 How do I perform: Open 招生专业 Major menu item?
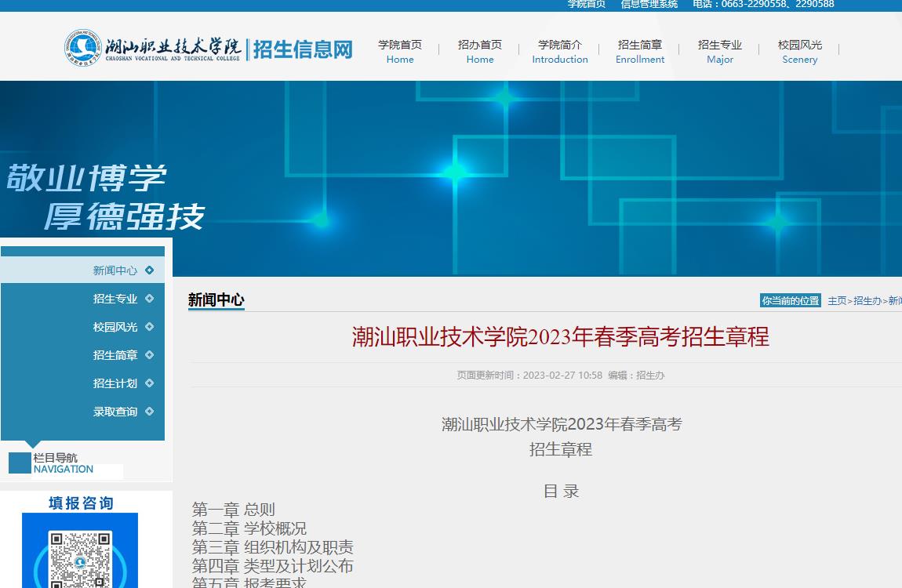tap(720, 51)
